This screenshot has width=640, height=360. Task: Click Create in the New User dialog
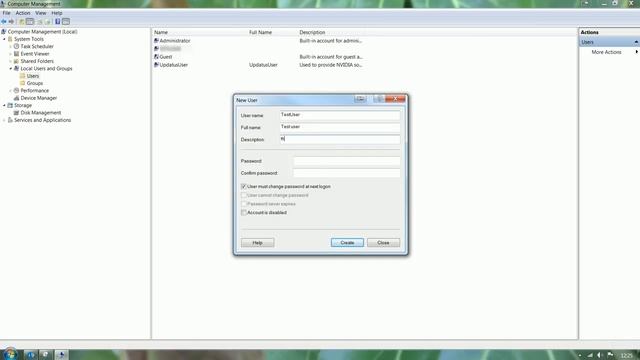click(347, 242)
